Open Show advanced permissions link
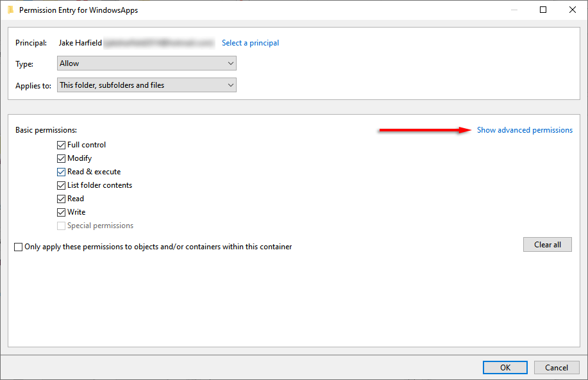The image size is (588, 380). pyautogui.click(x=525, y=130)
